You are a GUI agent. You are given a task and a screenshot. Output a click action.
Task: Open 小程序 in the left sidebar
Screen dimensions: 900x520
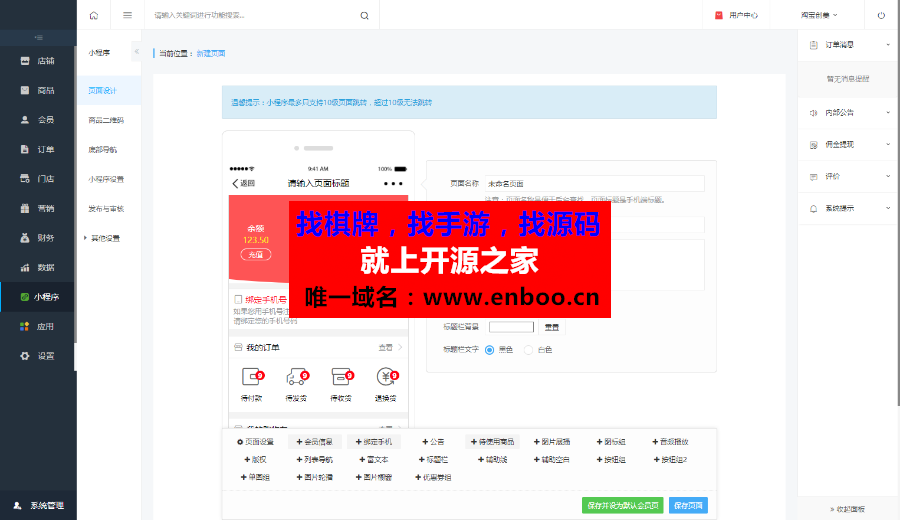pyautogui.click(x=38, y=297)
